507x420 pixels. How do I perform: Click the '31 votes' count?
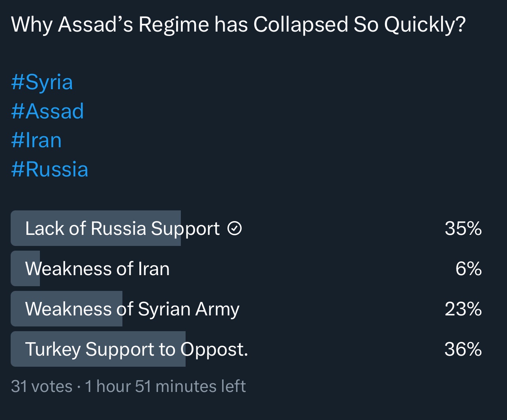(x=42, y=386)
